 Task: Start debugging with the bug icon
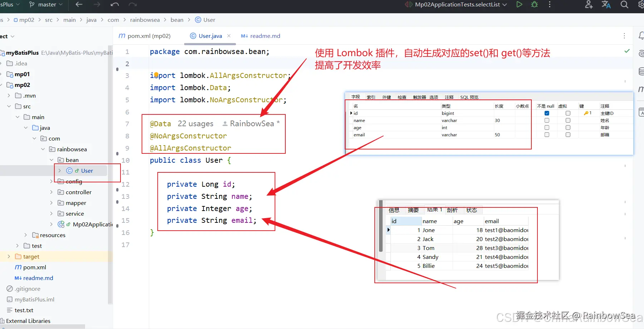click(535, 4)
